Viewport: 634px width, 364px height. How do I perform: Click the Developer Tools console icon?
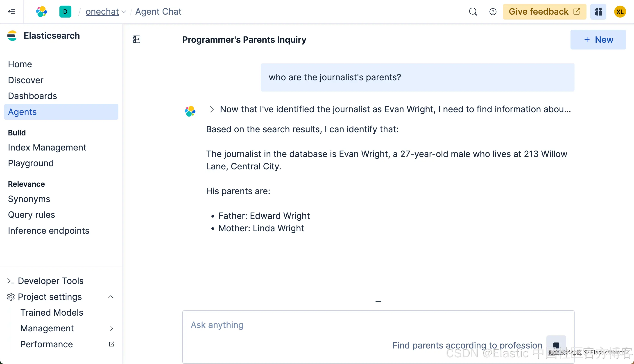11,281
